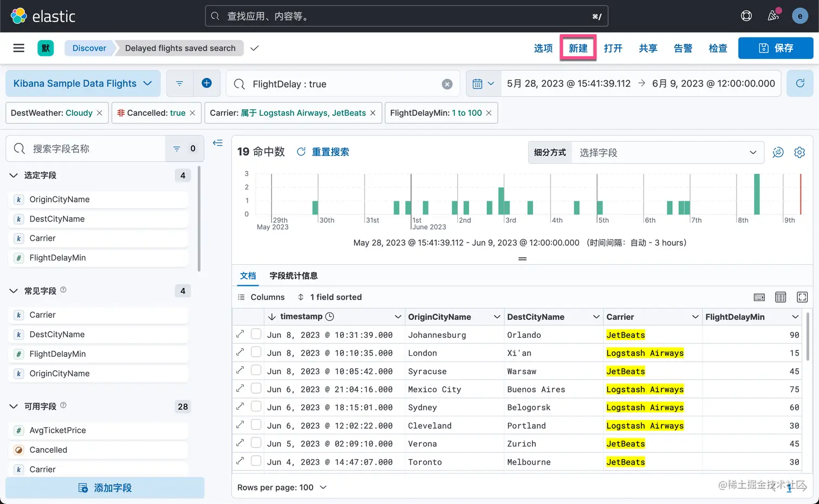819x504 pixels.
Task: Expand the Johannesburg to Orlando row
Action: (x=240, y=334)
